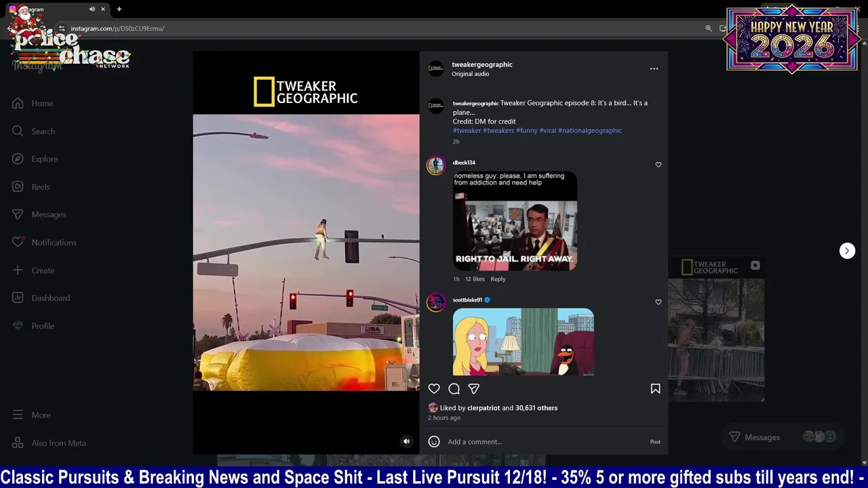
Task: View 30,631 others who liked
Action: [x=536, y=408]
